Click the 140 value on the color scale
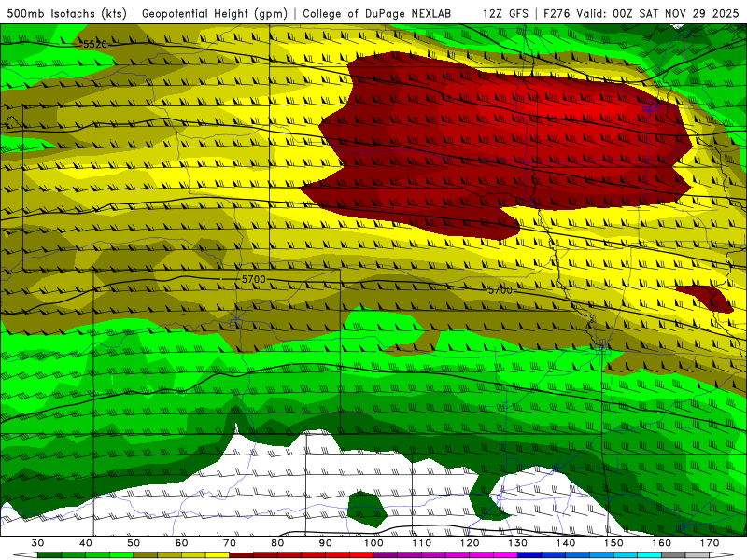Screen dimensions: 747x560 [x=566, y=543]
